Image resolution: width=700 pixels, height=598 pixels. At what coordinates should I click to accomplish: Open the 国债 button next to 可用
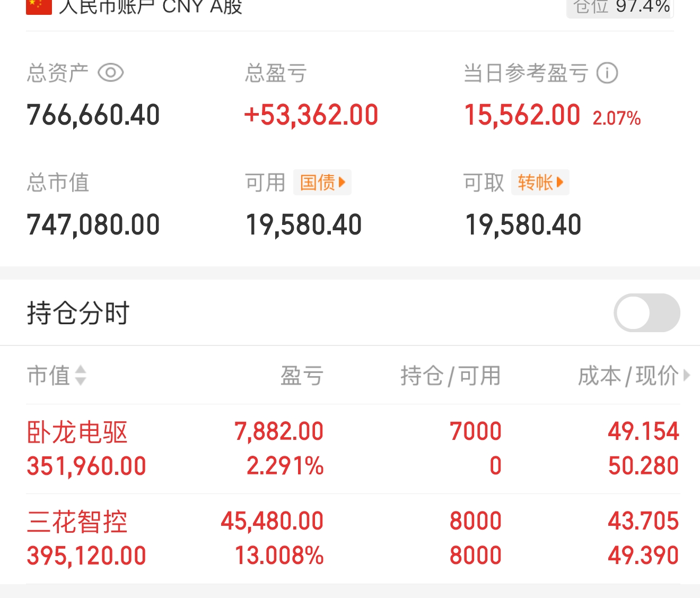point(322,183)
